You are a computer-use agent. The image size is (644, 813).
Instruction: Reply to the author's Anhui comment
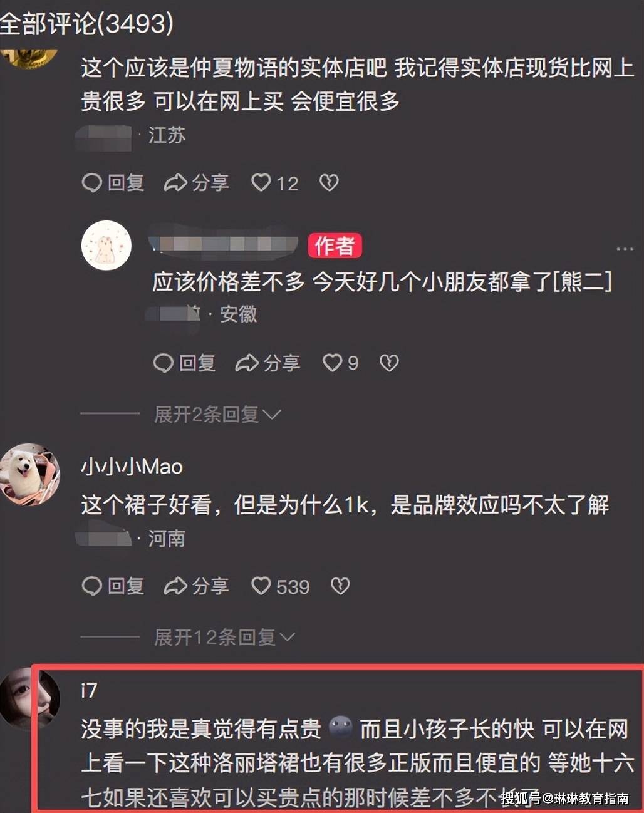[x=184, y=363]
